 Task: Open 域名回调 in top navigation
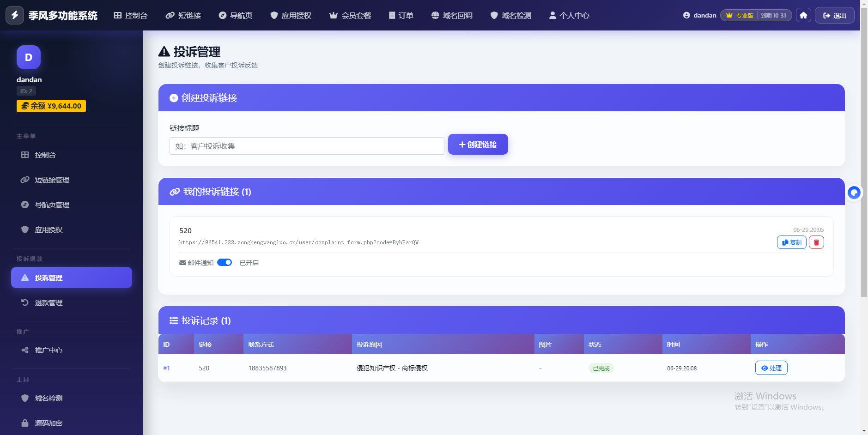[452, 15]
